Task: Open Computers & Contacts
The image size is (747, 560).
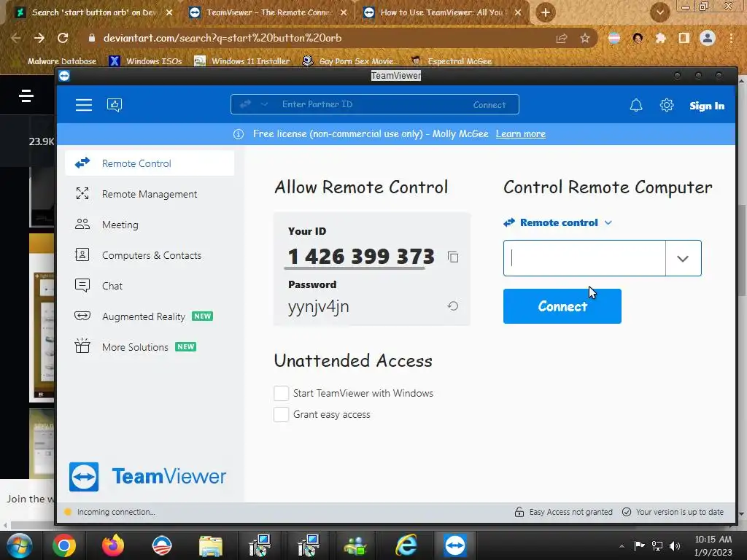Action: [x=150, y=255]
